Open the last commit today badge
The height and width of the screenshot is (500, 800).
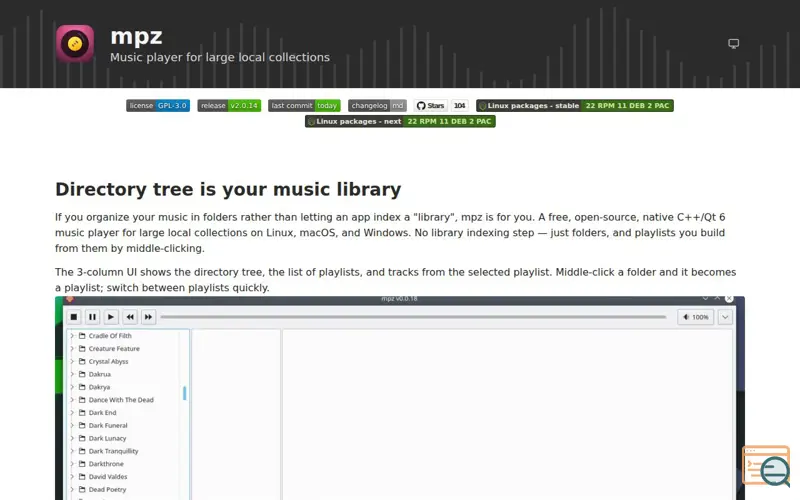point(304,106)
